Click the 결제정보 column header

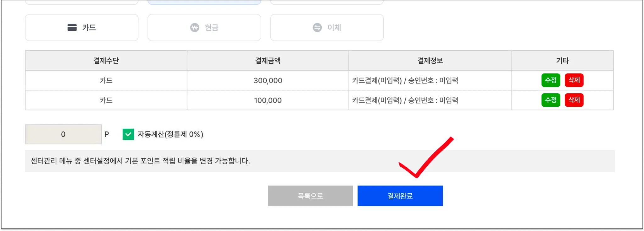(x=430, y=61)
